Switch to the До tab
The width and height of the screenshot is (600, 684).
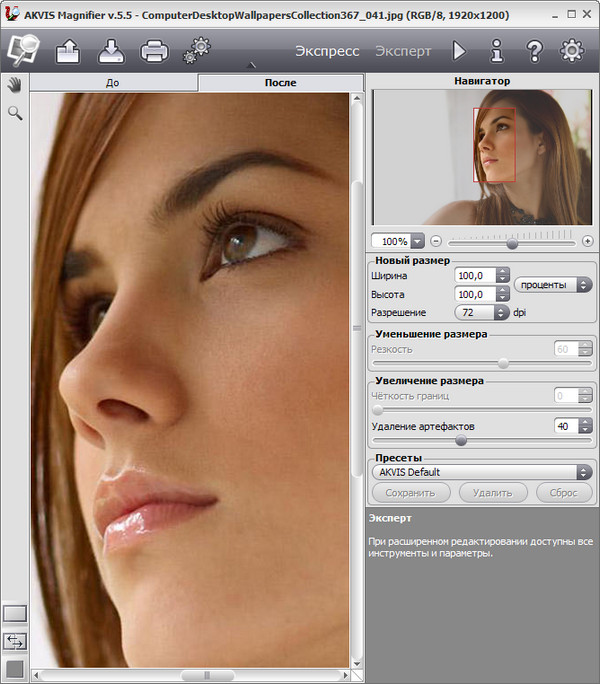pos(113,83)
